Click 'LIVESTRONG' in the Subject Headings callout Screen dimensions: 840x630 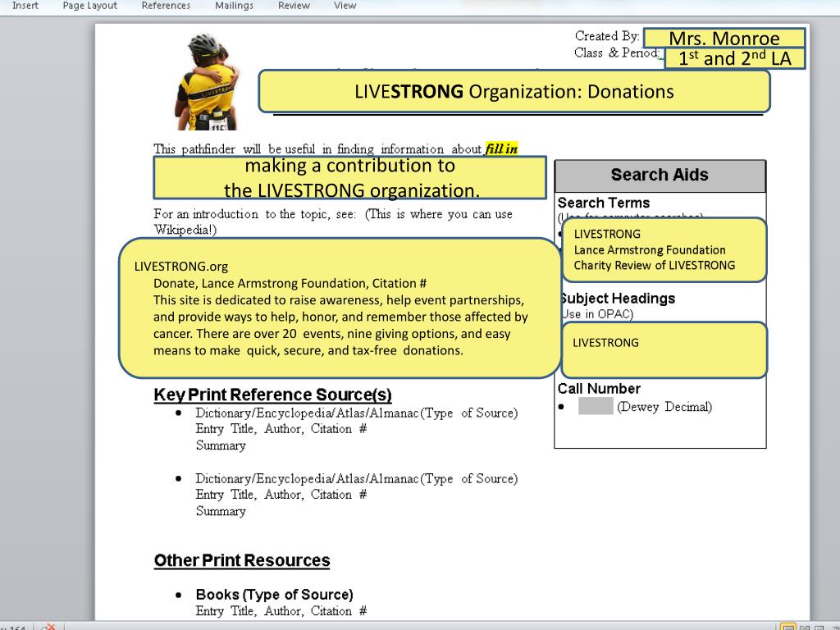coord(605,343)
